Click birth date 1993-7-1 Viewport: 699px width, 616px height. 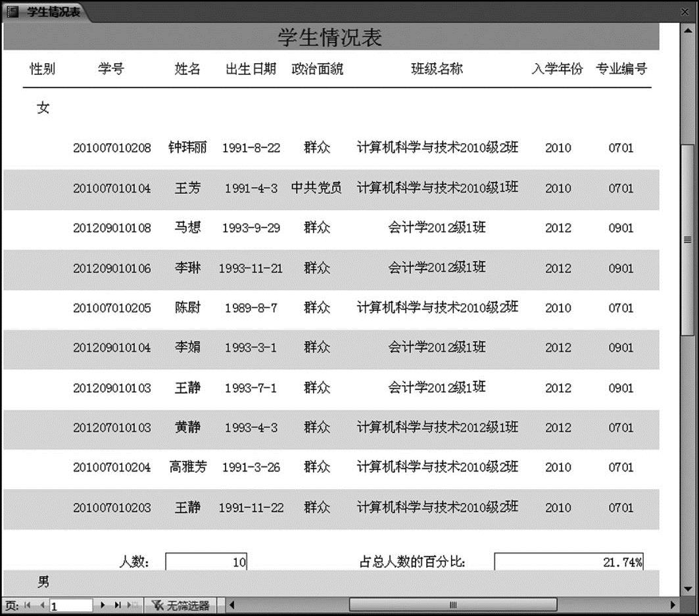(251, 388)
